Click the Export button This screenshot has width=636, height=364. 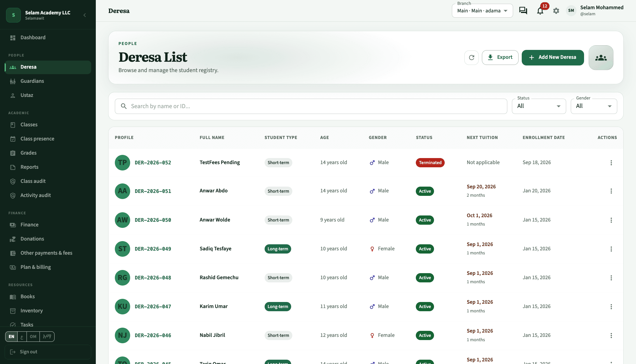500,57
